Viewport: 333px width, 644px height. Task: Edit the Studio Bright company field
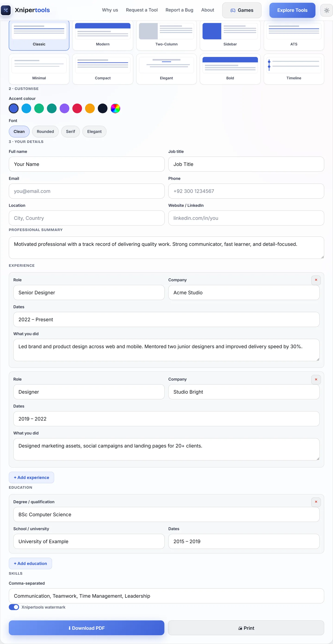[x=244, y=392]
